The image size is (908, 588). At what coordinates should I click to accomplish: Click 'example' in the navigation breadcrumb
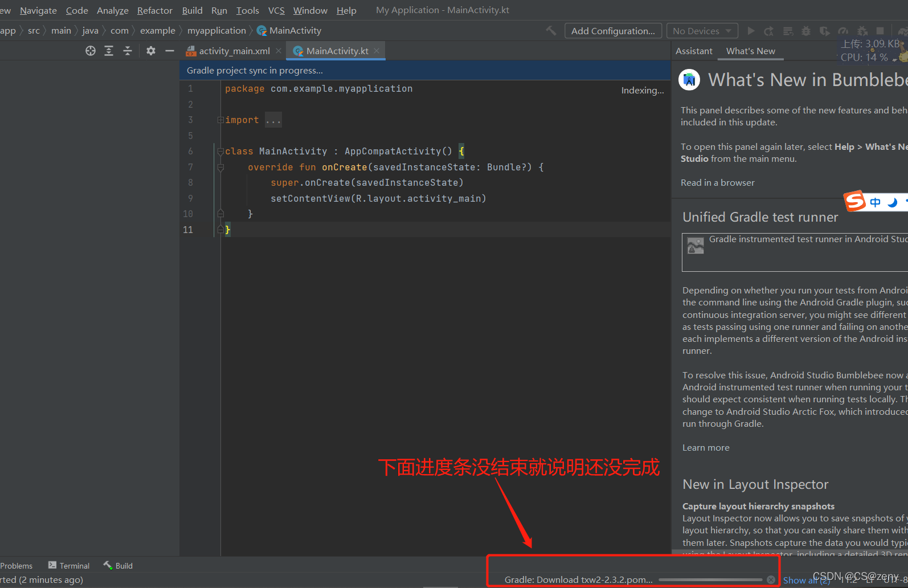tap(158, 30)
